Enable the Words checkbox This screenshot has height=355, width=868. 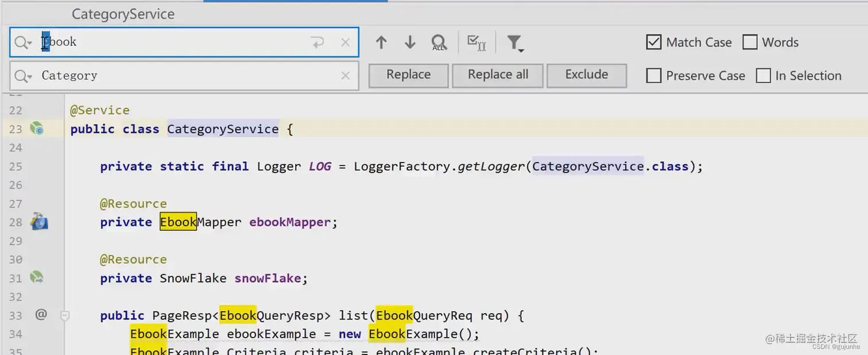750,42
